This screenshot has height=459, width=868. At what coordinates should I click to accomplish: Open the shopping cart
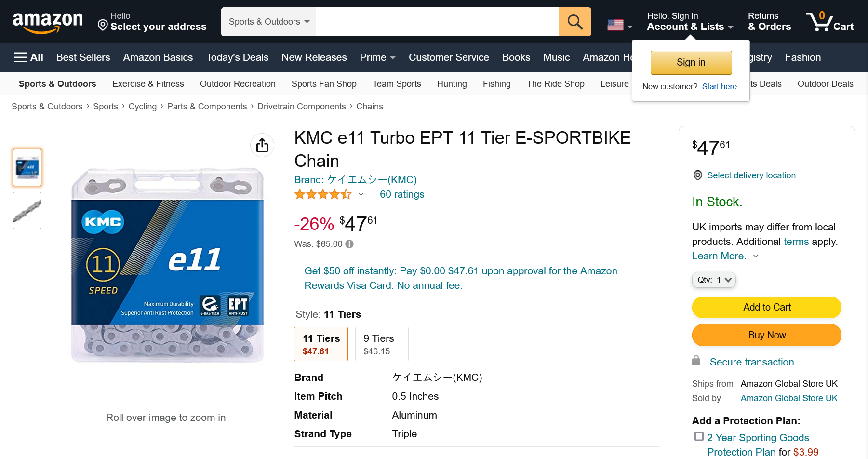(829, 22)
